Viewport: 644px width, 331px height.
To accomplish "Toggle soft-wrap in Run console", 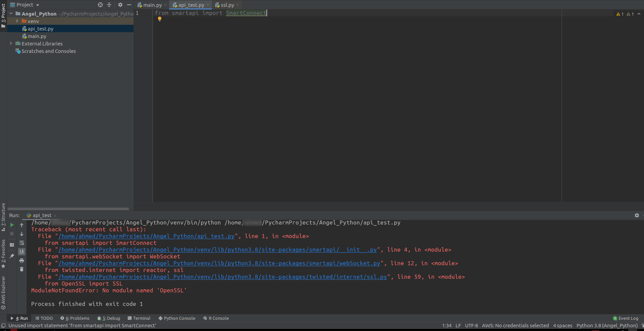I will tap(22, 243).
